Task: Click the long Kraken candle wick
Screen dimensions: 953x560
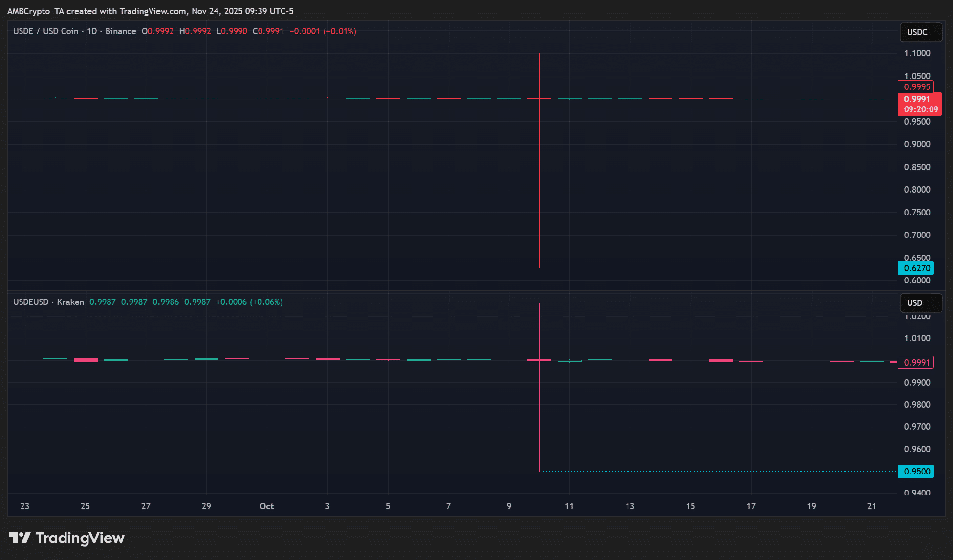Action: pyautogui.click(x=539, y=415)
